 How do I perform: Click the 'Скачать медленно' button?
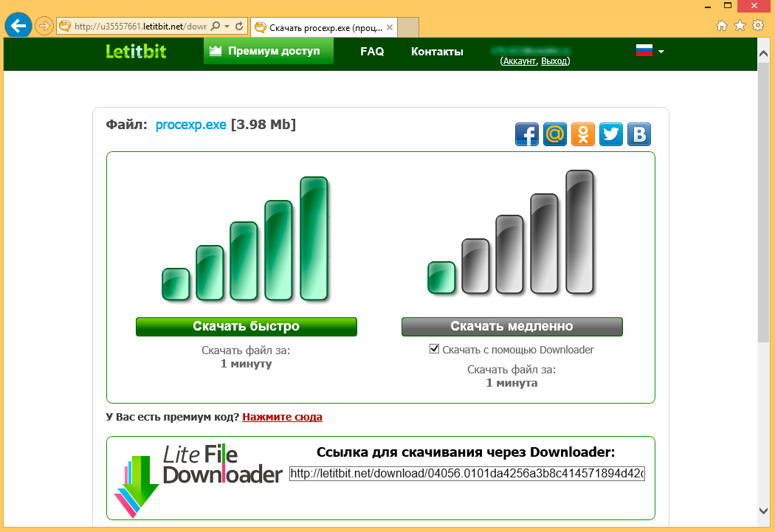(512, 327)
